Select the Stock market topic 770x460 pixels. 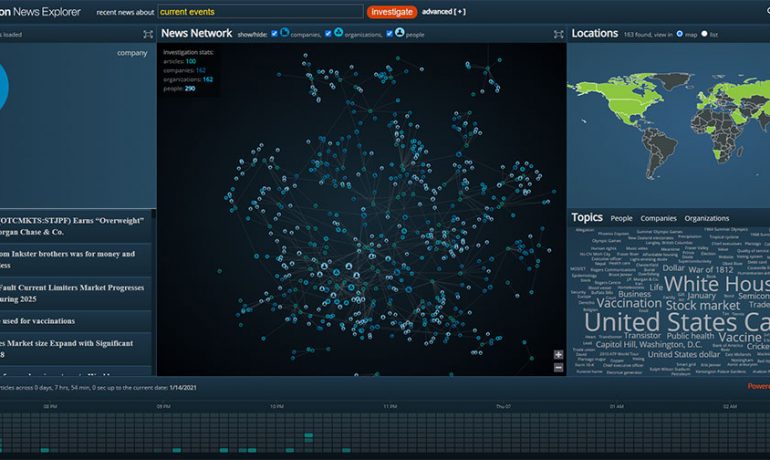[x=703, y=305]
